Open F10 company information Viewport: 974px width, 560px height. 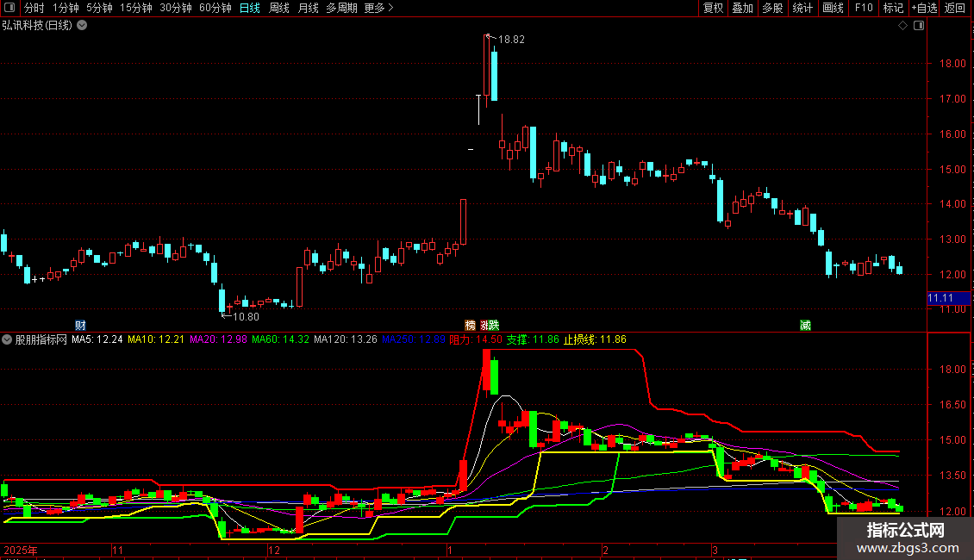coord(864,8)
